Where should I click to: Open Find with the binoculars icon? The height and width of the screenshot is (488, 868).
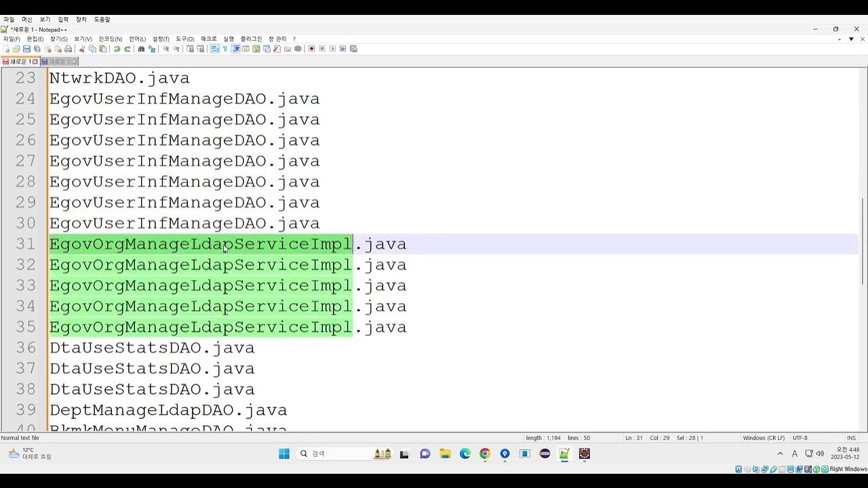[141, 49]
